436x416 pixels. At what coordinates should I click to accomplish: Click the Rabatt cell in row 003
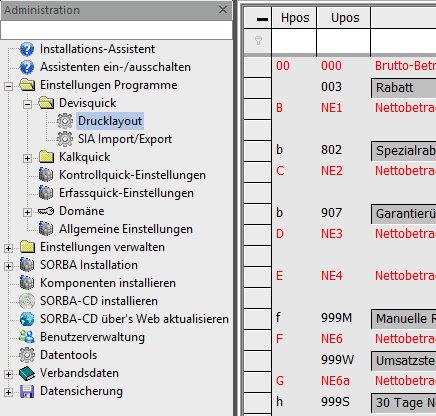point(403,88)
